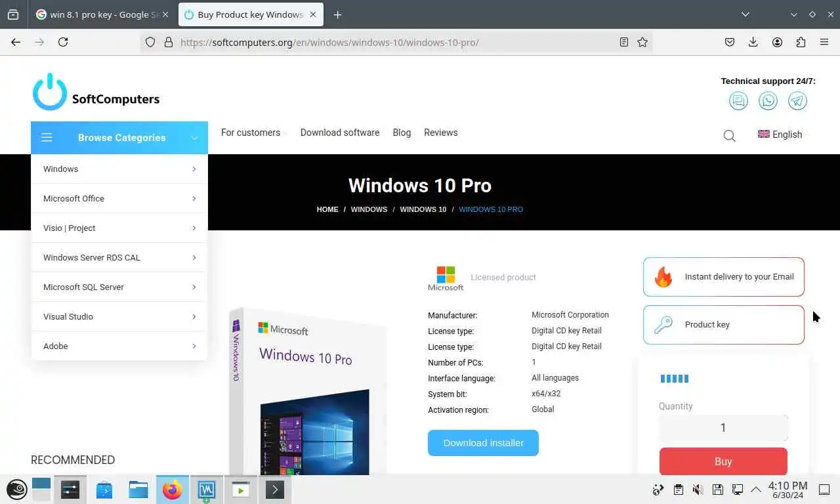Open the Blog menu item
Image resolution: width=840 pixels, height=504 pixels.
402,133
